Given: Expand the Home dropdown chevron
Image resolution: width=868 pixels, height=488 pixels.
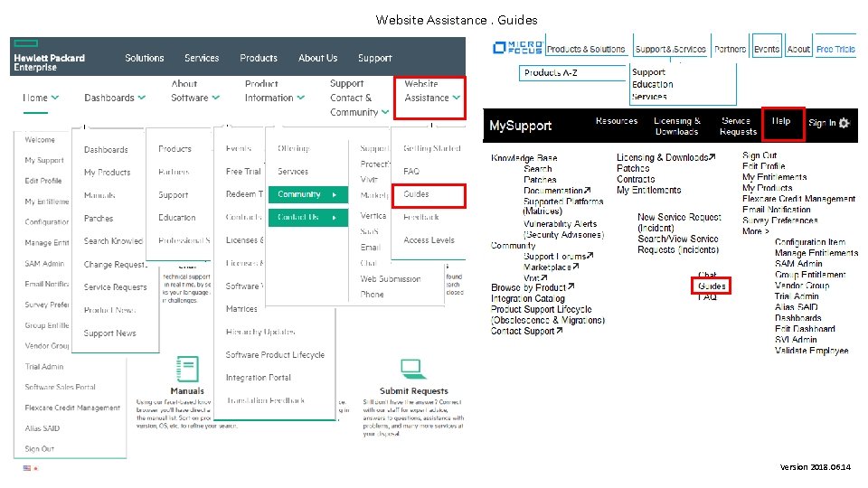Looking at the screenshot, I should point(55,98).
